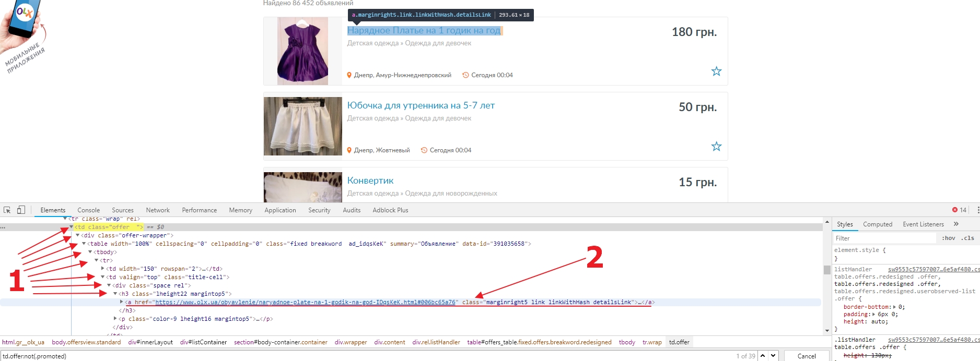Open the Sources tab
980x361 pixels.
coord(123,210)
